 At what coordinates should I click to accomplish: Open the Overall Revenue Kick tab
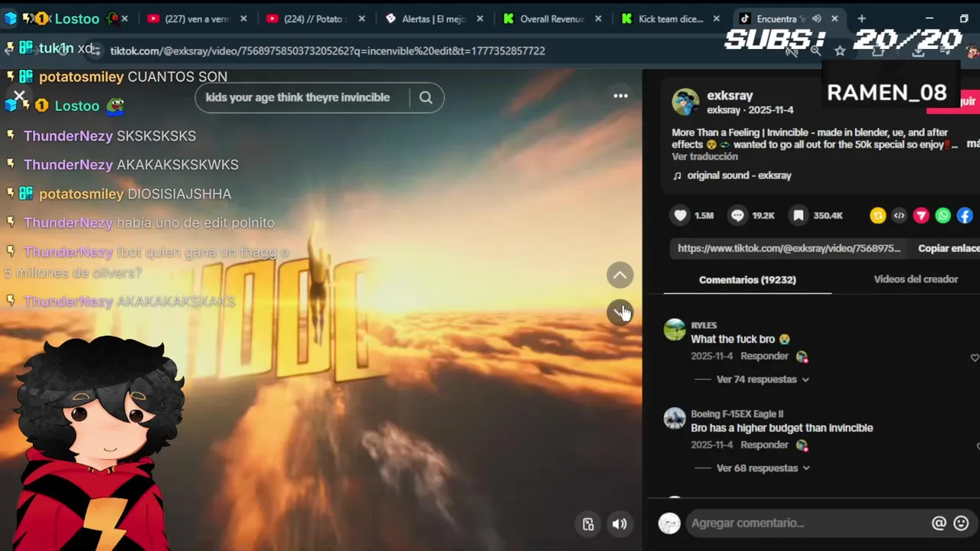[x=551, y=19]
